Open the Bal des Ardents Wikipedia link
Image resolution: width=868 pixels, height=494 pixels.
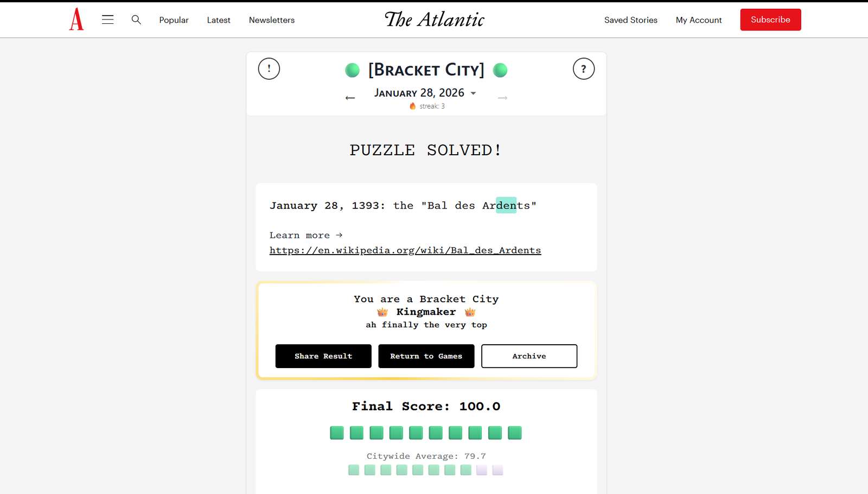405,250
